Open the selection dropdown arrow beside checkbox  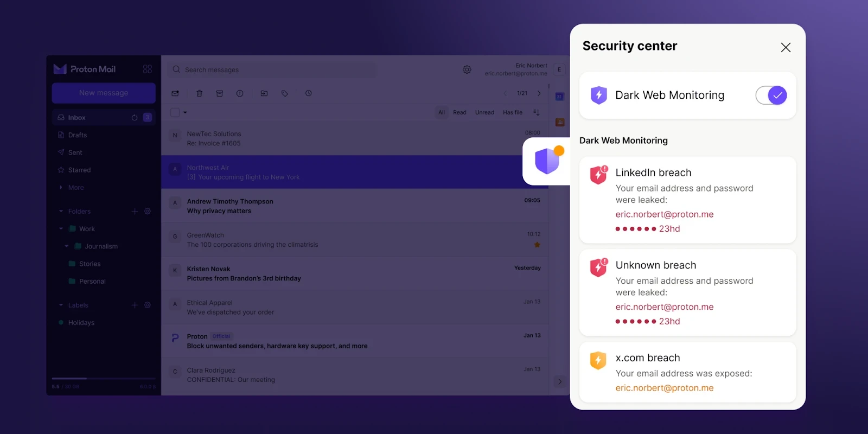(x=185, y=112)
